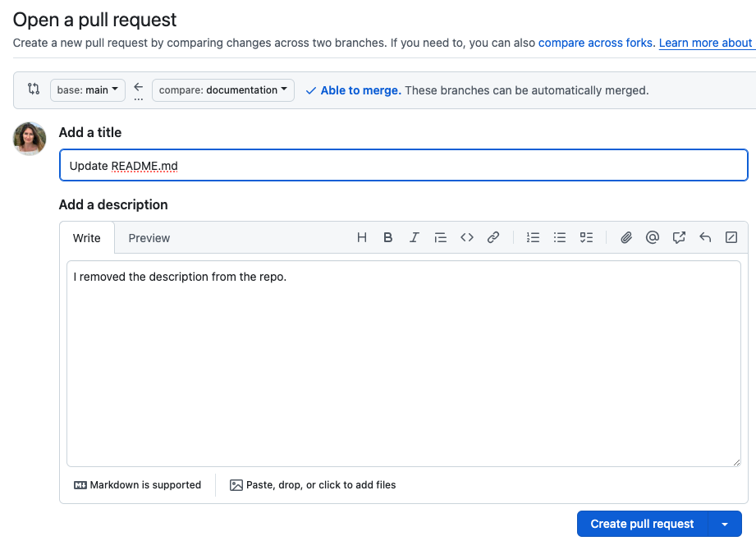Insert a saved reply
This screenshot has width=756, height=550.
[x=705, y=238]
